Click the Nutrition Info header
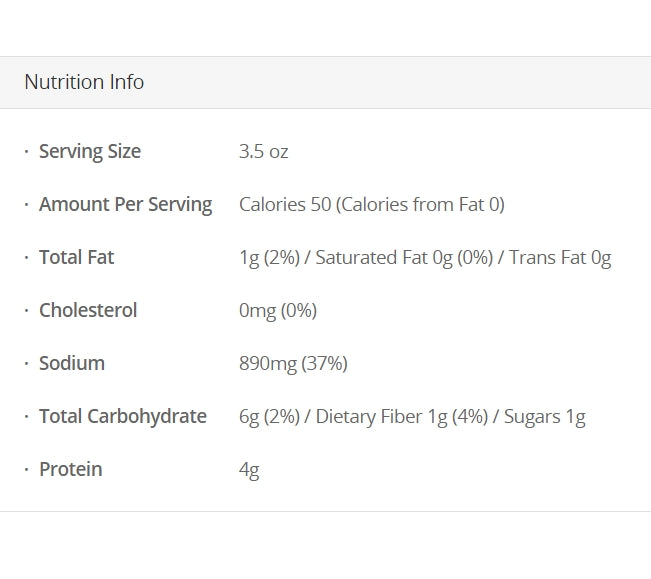Screen dimensions: 651x579 (84, 82)
